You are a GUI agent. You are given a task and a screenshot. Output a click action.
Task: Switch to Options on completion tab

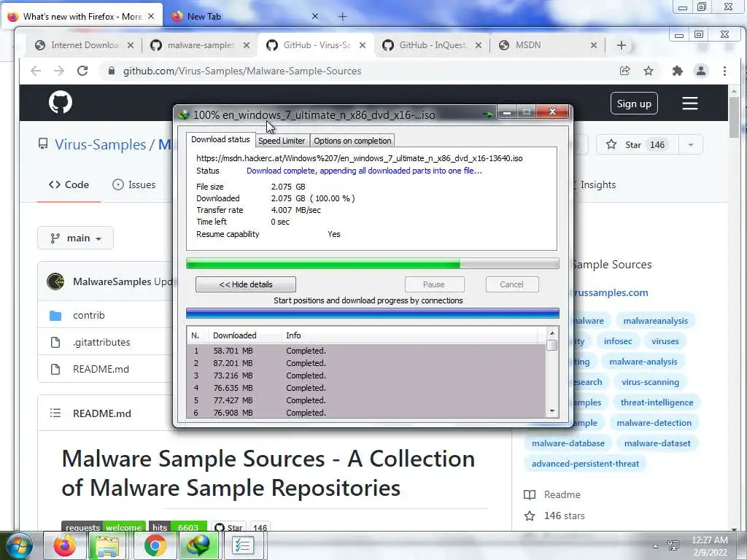pyautogui.click(x=352, y=141)
